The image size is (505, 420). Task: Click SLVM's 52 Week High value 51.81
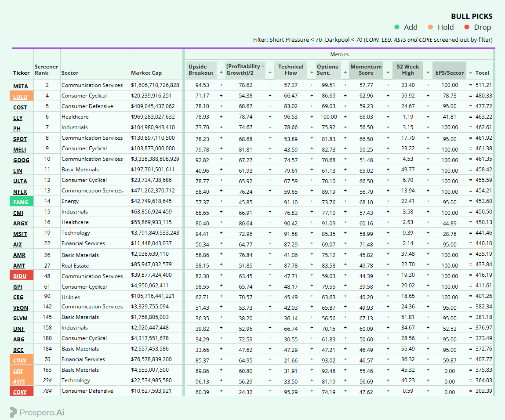click(x=408, y=317)
